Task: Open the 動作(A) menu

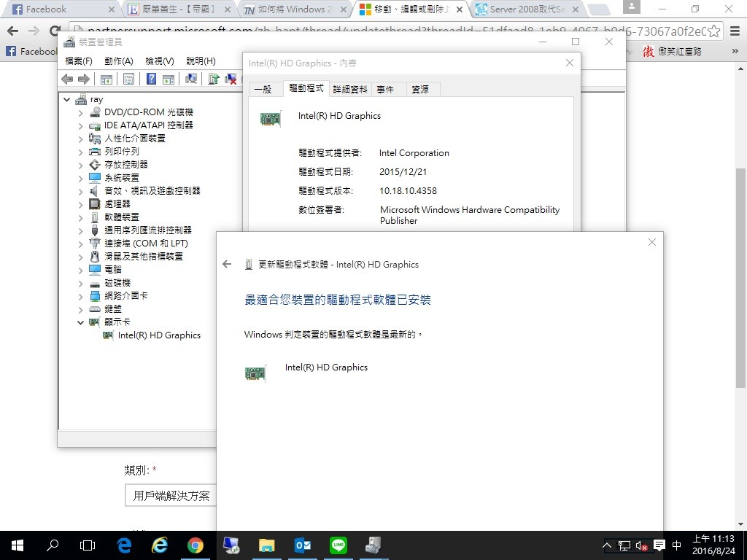Action: click(119, 61)
